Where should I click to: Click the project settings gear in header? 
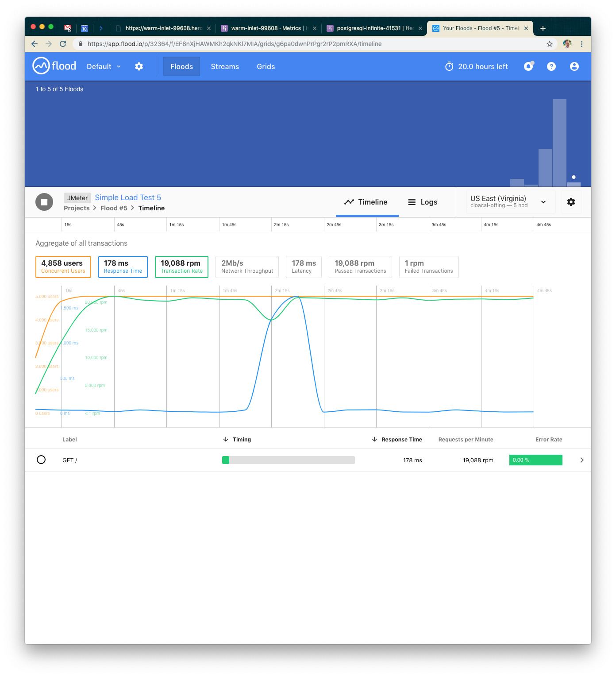[139, 66]
